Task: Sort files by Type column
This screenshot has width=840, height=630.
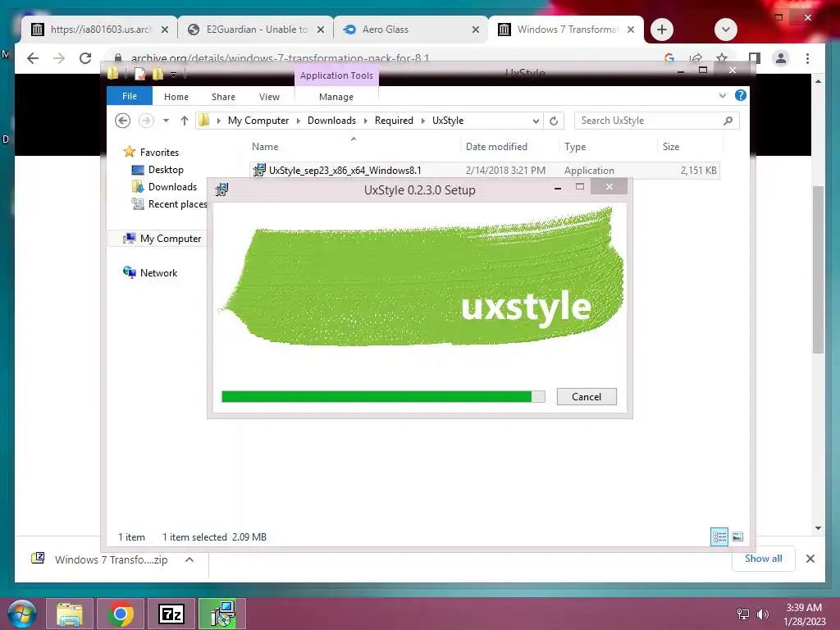Action: coord(608,146)
